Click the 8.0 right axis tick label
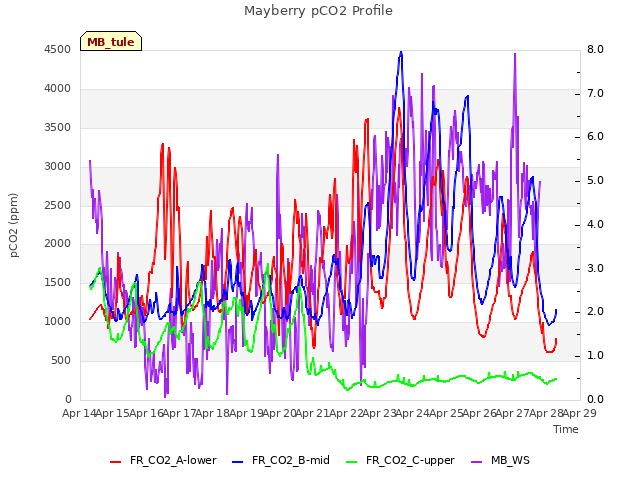This screenshot has height=480, width=640. click(x=595, y=49)
